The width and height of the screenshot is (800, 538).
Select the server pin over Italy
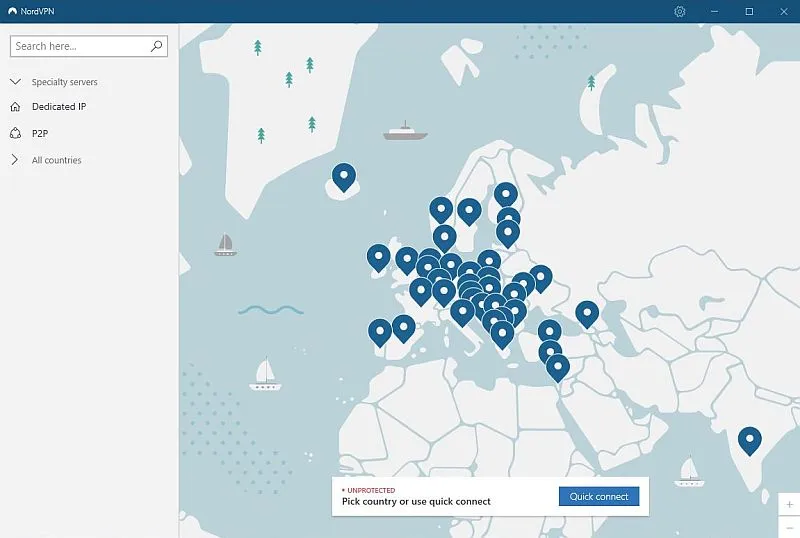tap(462, 312)
